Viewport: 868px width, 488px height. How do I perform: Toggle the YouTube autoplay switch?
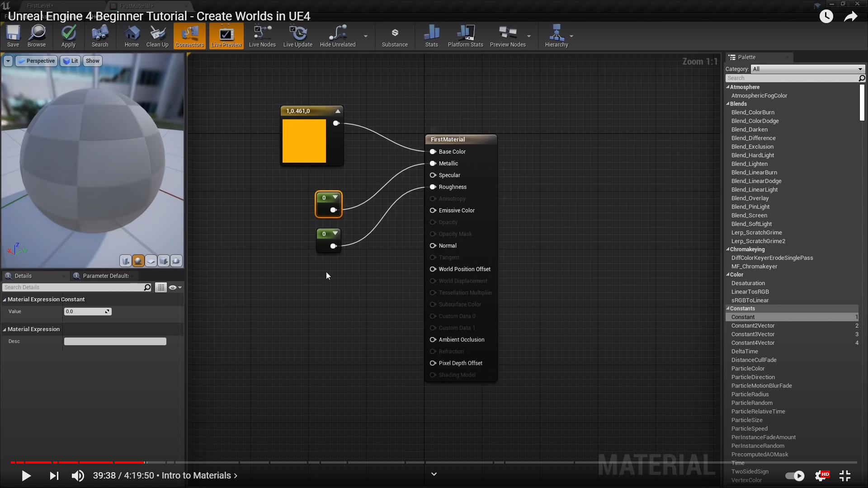pyautogui.click(x=795, y=476)
